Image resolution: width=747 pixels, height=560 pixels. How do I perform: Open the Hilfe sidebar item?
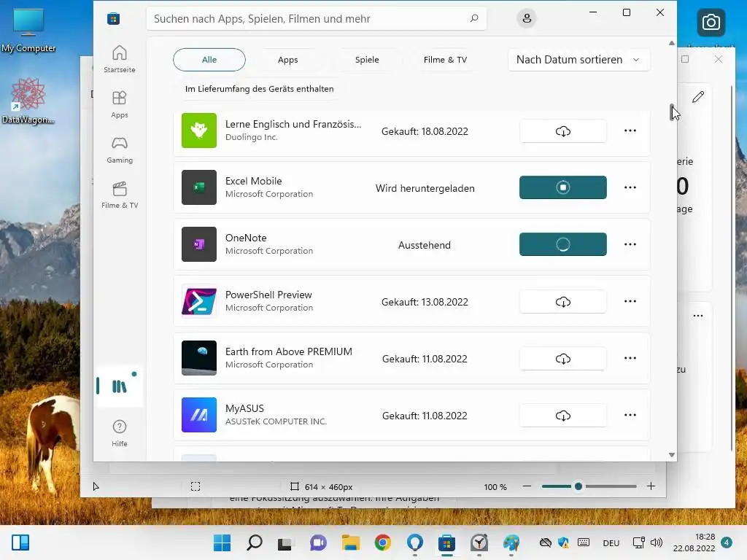tap(120, 433)
